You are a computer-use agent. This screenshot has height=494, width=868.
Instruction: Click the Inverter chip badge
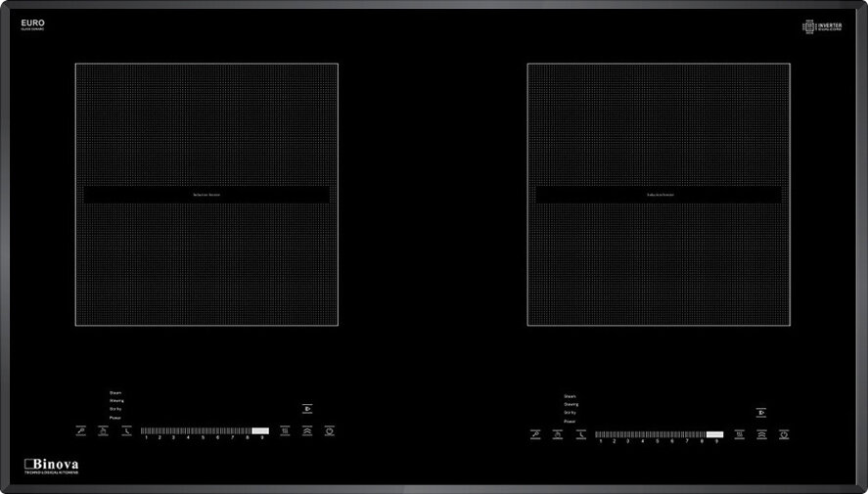click(823, 26)
